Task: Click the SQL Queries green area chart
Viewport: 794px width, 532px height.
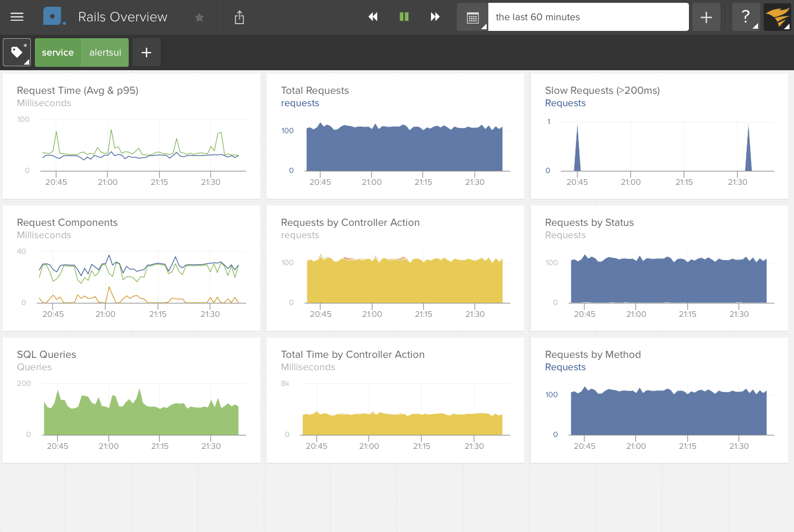Action: click(x=140, y=419)
